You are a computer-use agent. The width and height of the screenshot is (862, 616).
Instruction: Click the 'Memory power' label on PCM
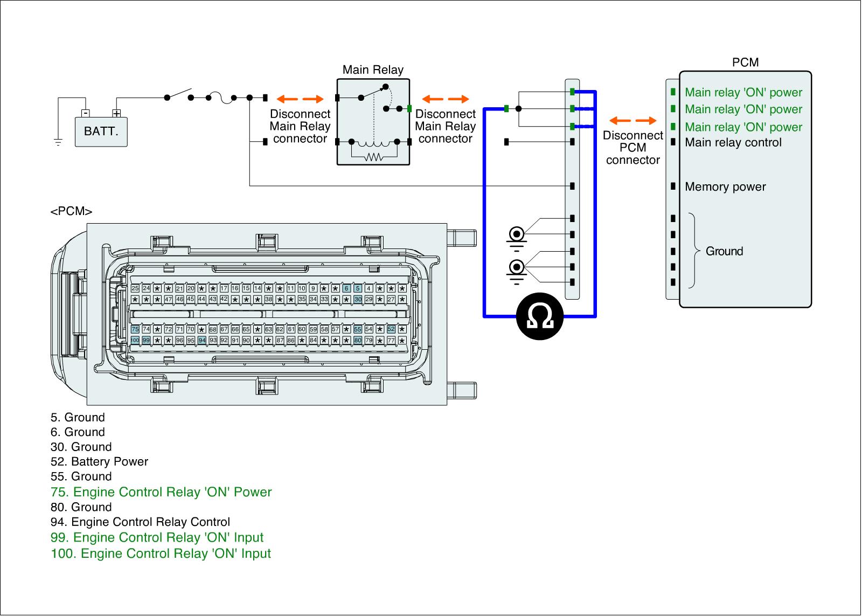click(725, 187)
